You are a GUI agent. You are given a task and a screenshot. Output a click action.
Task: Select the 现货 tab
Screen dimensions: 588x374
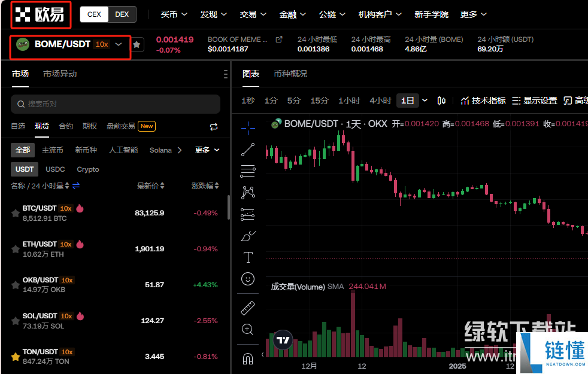click(42, 126)
